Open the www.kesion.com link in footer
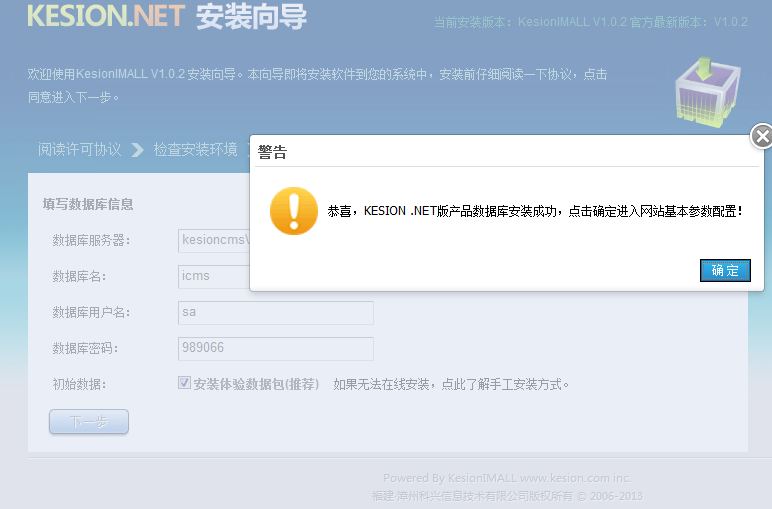772x509 pixels. click(x=565, y=478)
